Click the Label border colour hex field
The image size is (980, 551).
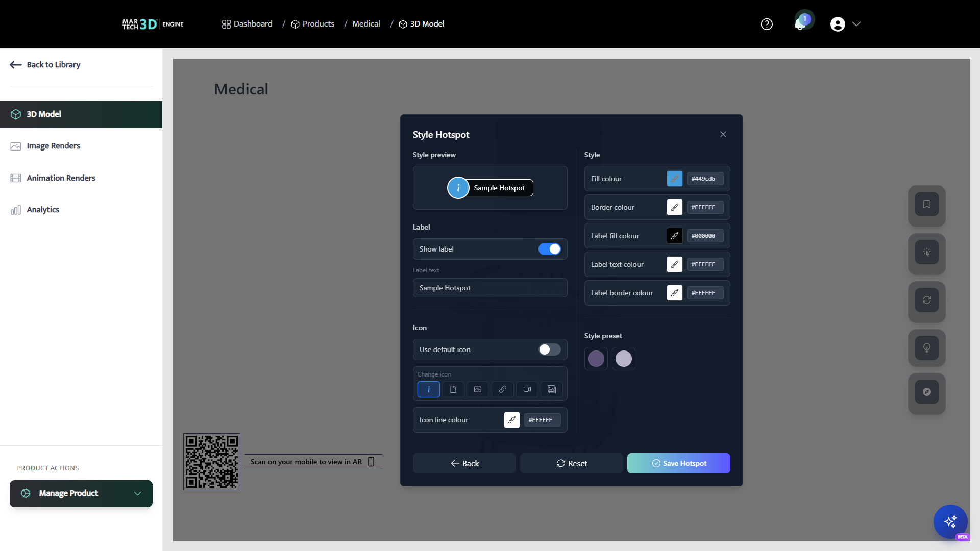click(705, 293)
